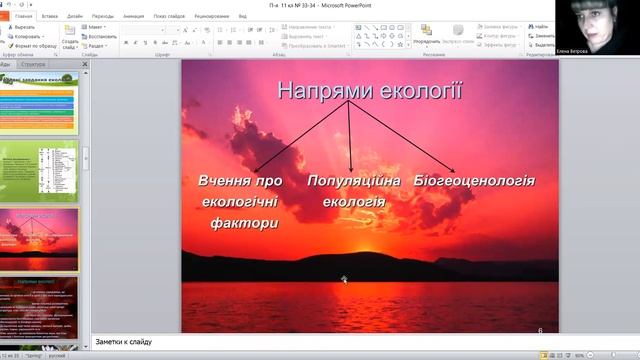Screen dimensions: 640x360
Task: Click the numbered list icon
Action: (x=234, y=30)
